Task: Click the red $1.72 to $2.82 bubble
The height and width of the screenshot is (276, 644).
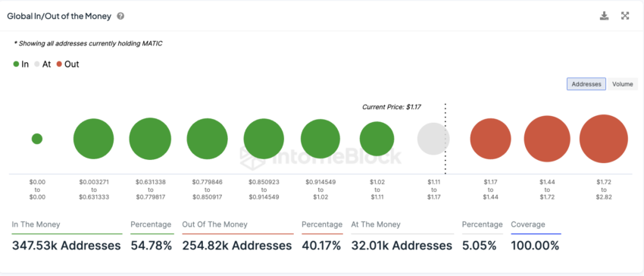Action: coord(604,139)
